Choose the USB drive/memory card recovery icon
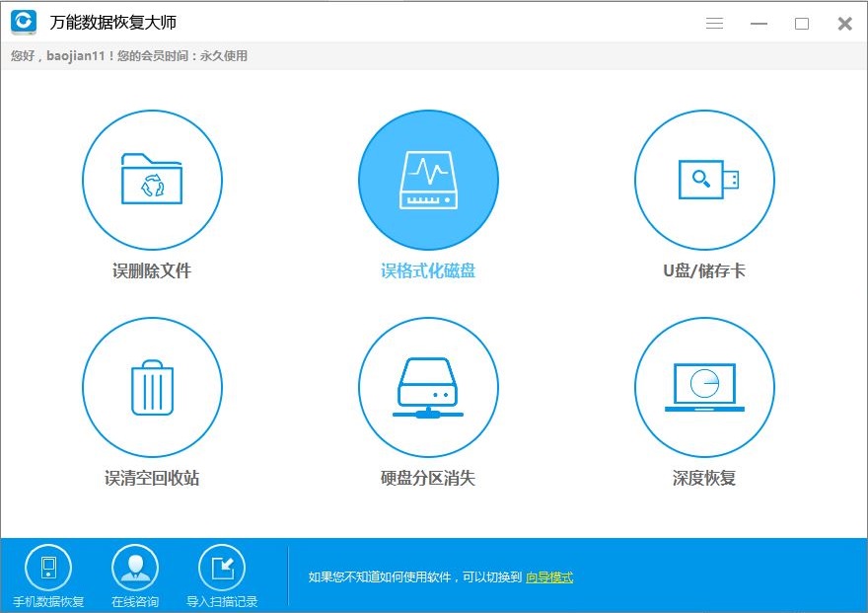This screenshot has height=613, width=868. [704, 180]
